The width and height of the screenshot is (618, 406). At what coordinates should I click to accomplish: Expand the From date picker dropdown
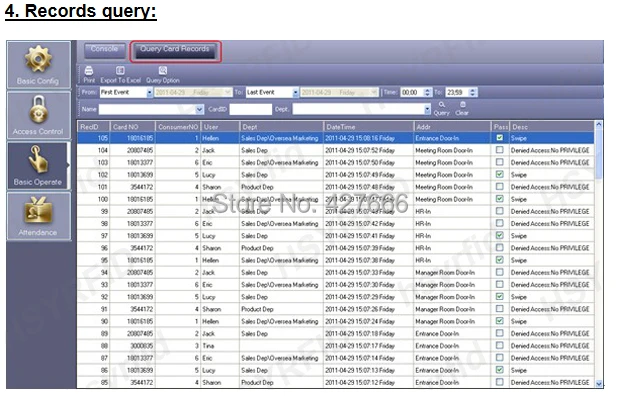(227, 93)
